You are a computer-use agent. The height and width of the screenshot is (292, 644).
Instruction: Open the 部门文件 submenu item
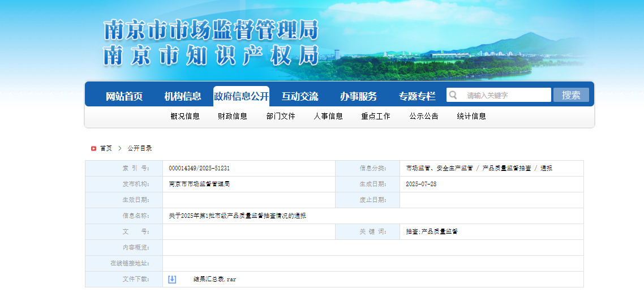(281, 116)
